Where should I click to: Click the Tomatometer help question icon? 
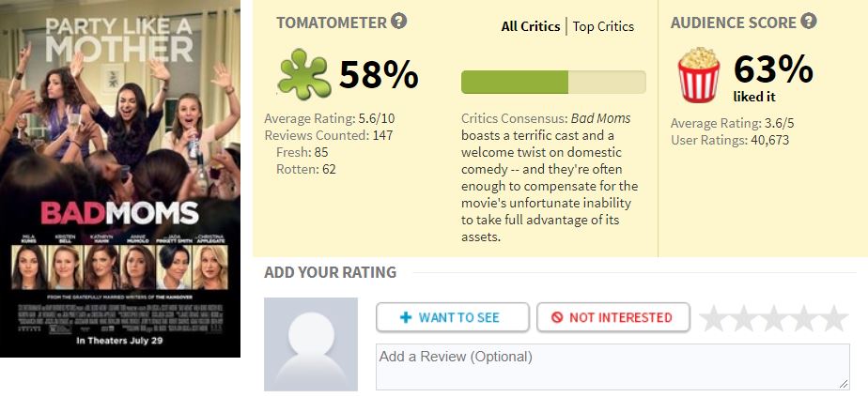(398, 22)
